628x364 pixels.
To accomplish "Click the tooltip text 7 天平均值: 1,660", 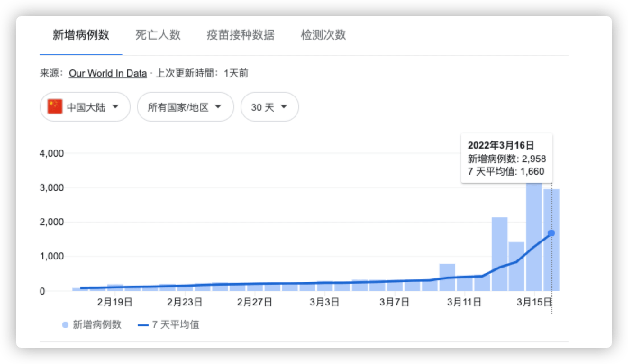I will [506, 171].
